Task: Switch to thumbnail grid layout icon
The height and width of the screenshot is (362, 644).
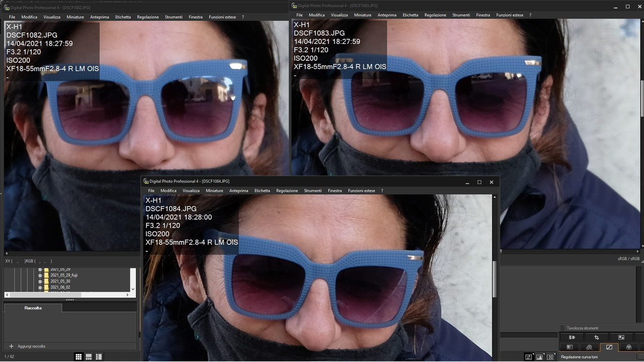Action: tap(78, 356)
